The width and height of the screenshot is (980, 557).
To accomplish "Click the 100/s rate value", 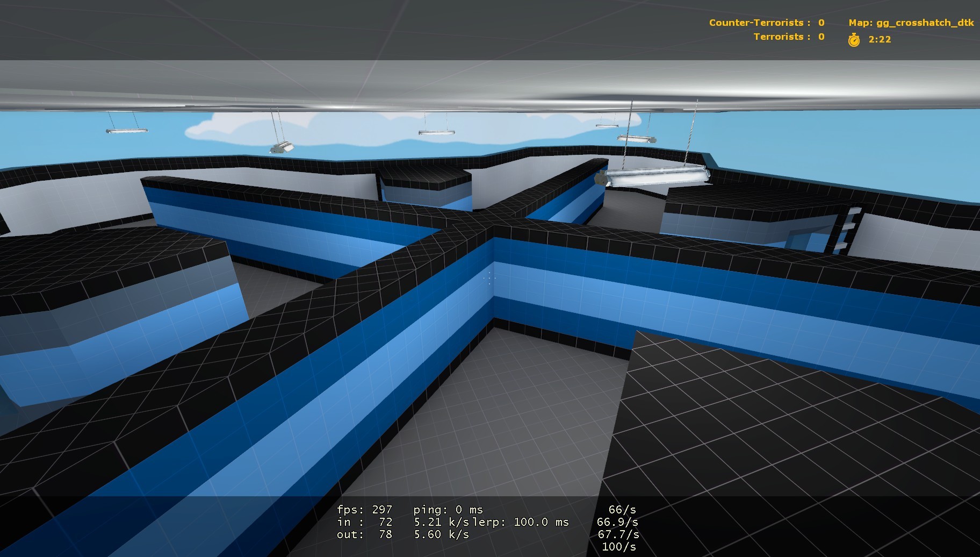I will pos(619,547).
